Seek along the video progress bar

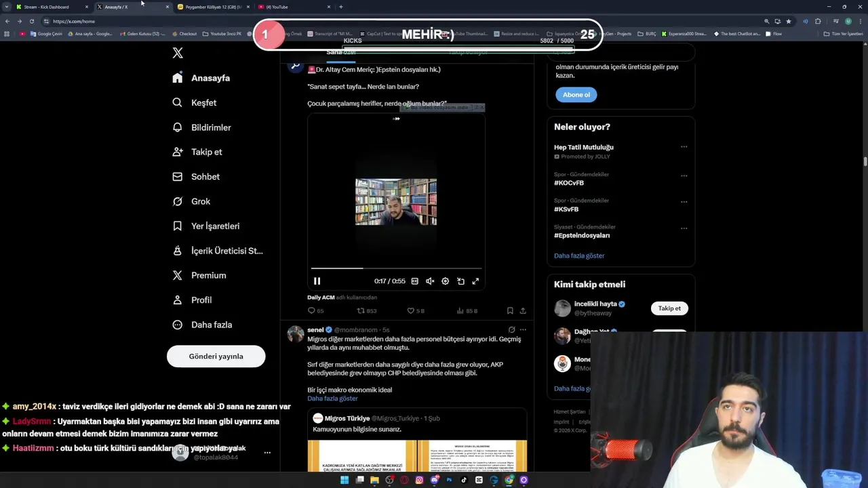396,268
